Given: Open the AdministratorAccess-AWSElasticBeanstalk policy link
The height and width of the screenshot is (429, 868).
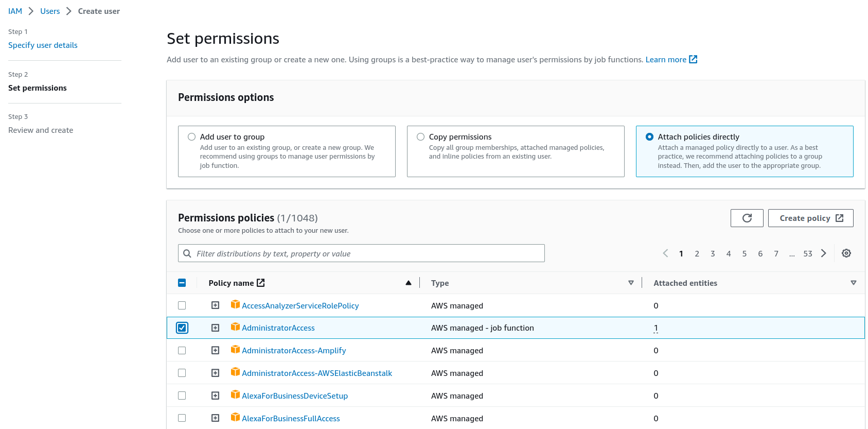Looking at the screenshot, I should click(x=317, y=373).
